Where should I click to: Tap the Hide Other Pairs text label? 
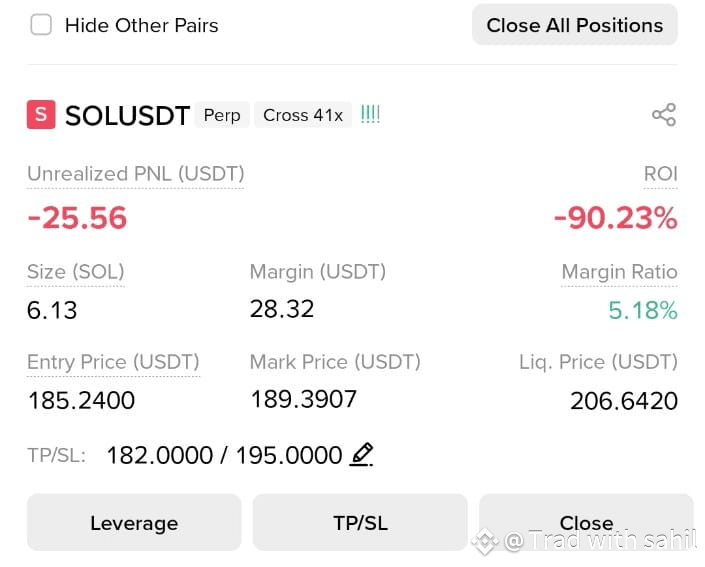pyautogui.click(x=142, y=25)
